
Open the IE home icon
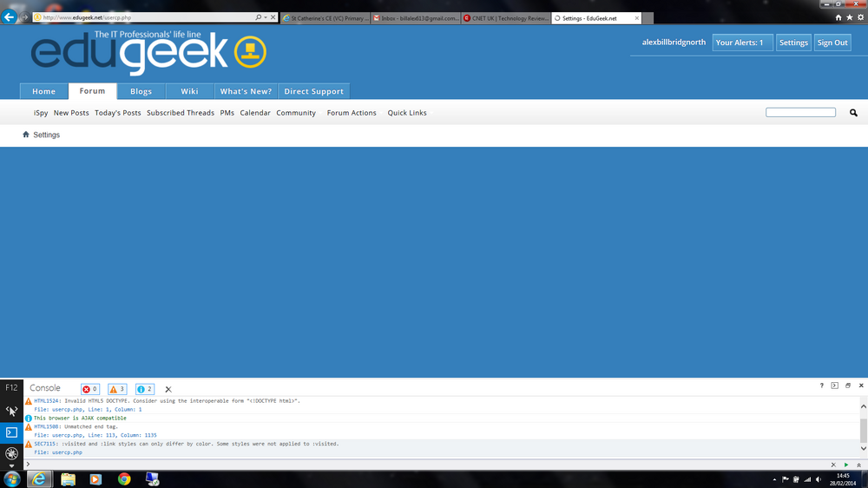tap(838, 17)
